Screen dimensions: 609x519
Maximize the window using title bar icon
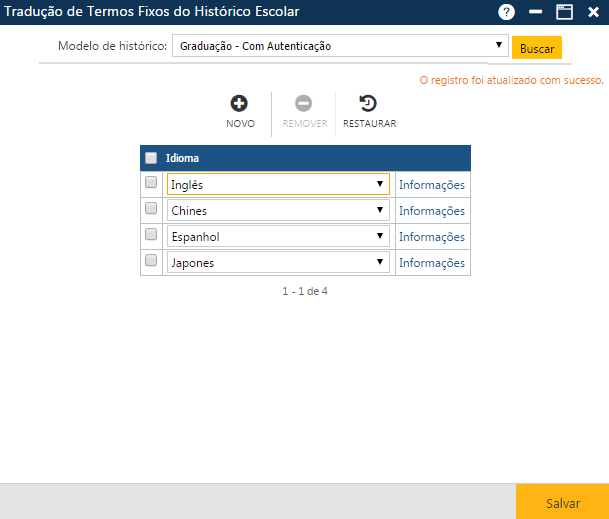564,12
